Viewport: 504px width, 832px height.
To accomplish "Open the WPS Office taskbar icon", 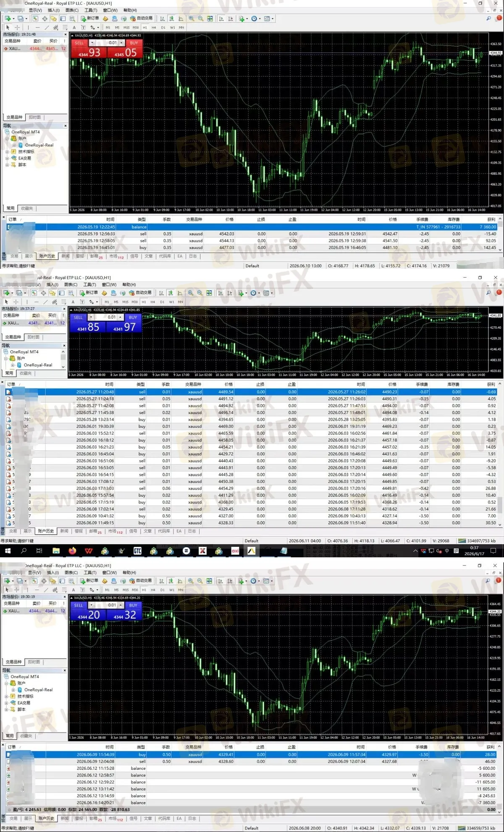I will coord(89,551).
